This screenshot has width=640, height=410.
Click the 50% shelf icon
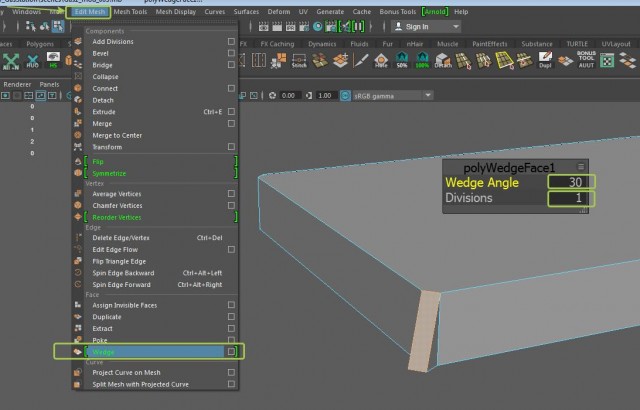(402, 60)
